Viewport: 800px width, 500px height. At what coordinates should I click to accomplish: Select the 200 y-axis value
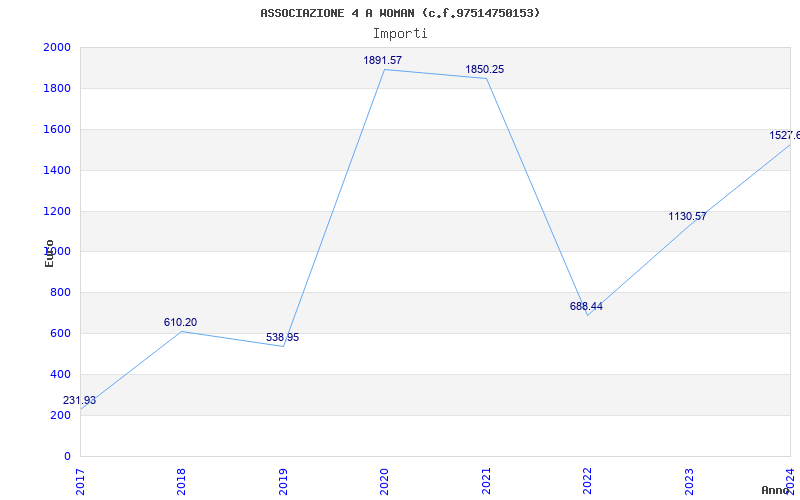[x=60, y=415]
